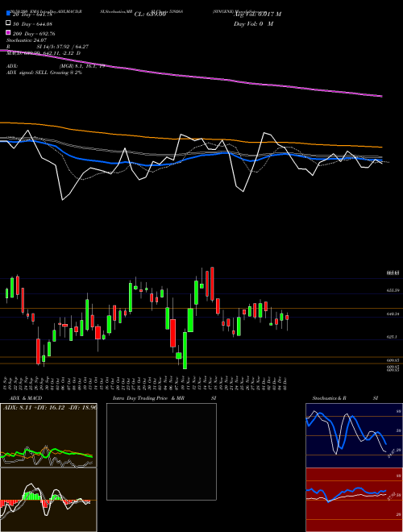Open the MACD histogram chart panel
Viewport: 403px width, 532px height.
(x=48, y=500)
